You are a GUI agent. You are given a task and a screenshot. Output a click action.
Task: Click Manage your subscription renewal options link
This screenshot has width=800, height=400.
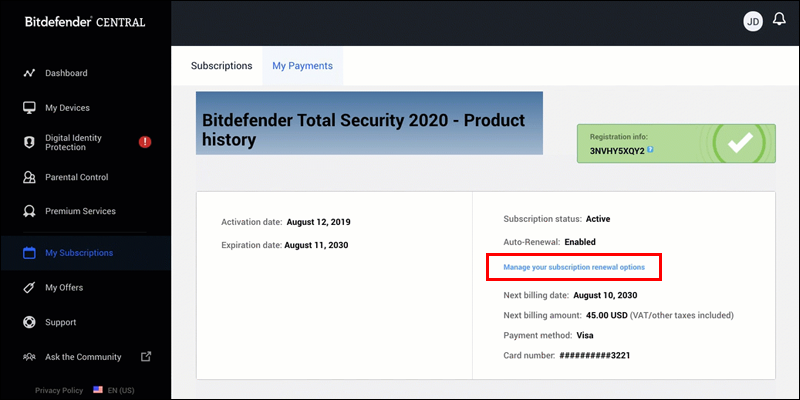coord(581,268)
